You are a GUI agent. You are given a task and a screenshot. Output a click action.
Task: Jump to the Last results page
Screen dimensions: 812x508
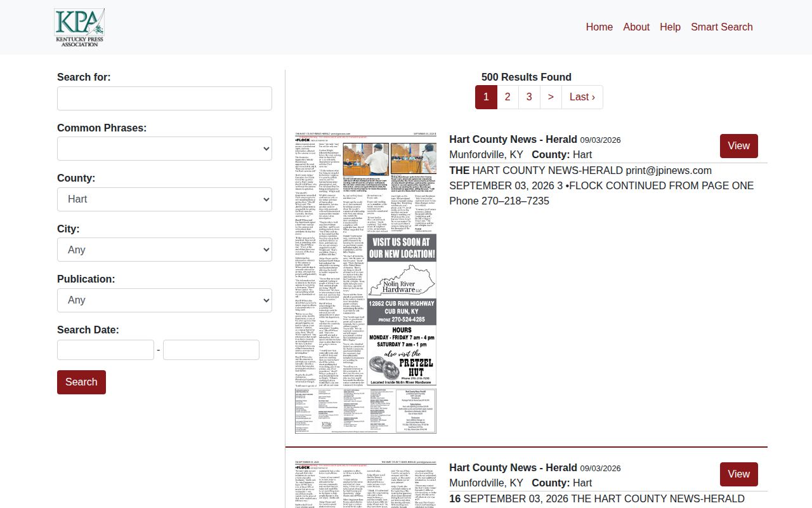582,97
